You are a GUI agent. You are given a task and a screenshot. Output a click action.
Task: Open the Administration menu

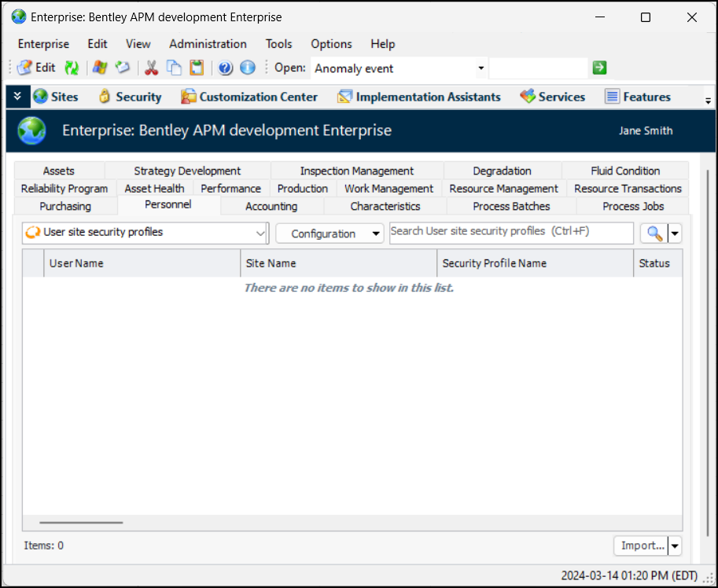point(208,44)
